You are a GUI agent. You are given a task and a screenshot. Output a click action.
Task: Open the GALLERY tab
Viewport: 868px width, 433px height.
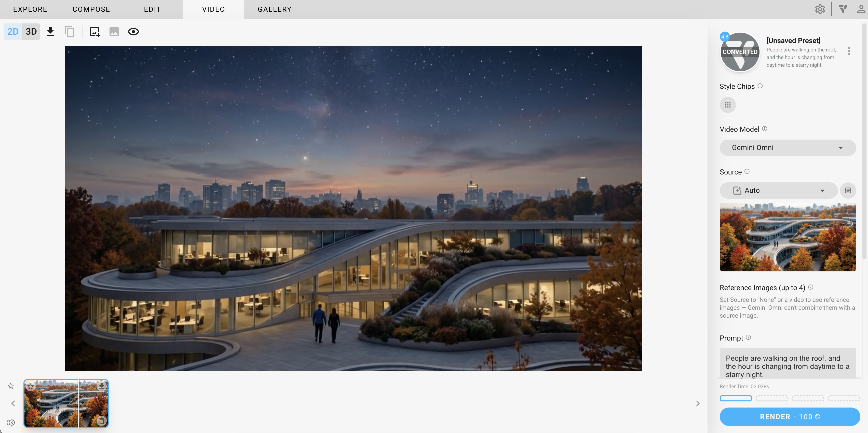click(x=275, y=9)
